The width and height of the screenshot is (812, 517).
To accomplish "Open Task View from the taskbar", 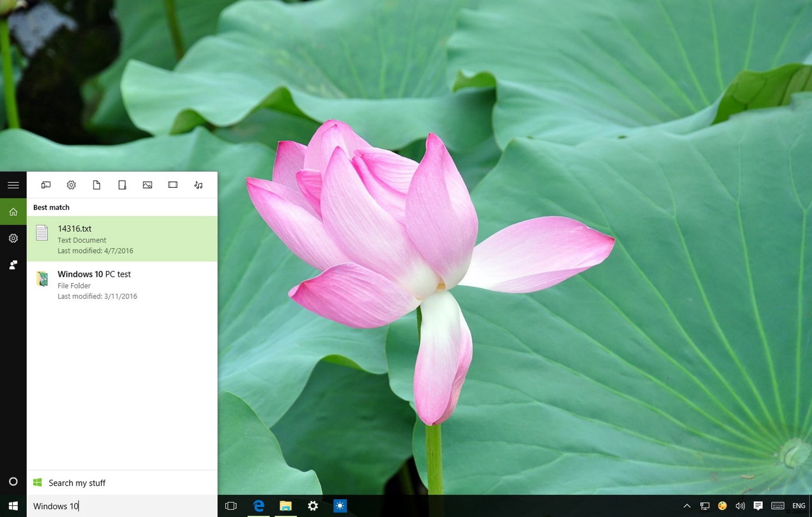I will click(230, 506).
